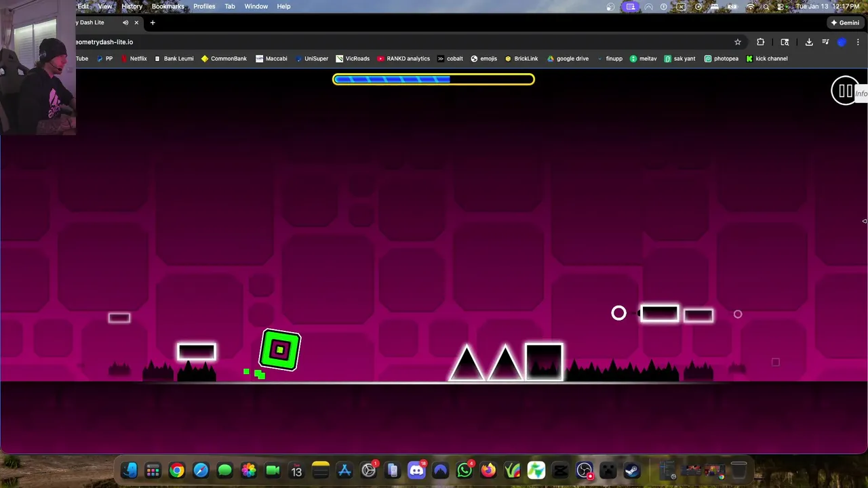Image resolution: width=868 pixels, height=488 pixels.
Task: Open App Store from the dock
Action: 344,470
